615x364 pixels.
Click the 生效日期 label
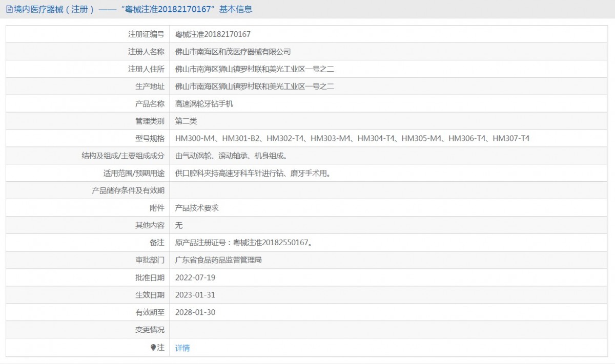coord(150,295)
